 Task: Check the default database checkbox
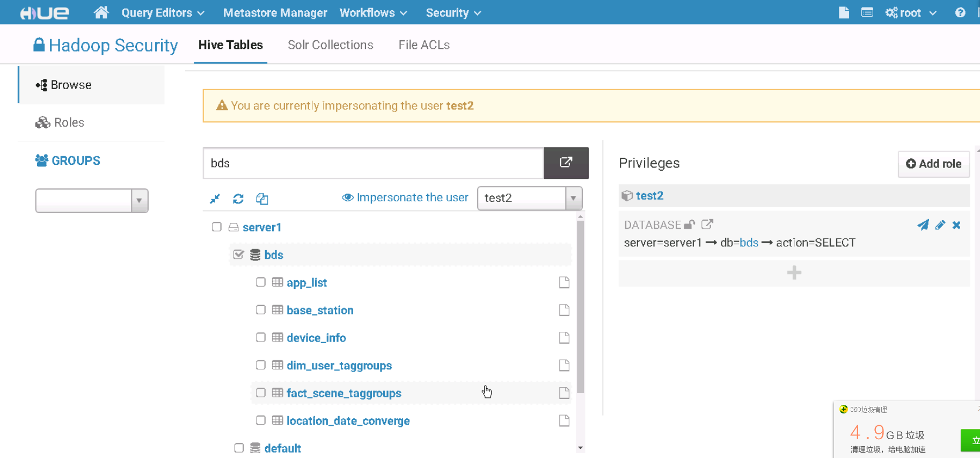(x=239, y=448)
